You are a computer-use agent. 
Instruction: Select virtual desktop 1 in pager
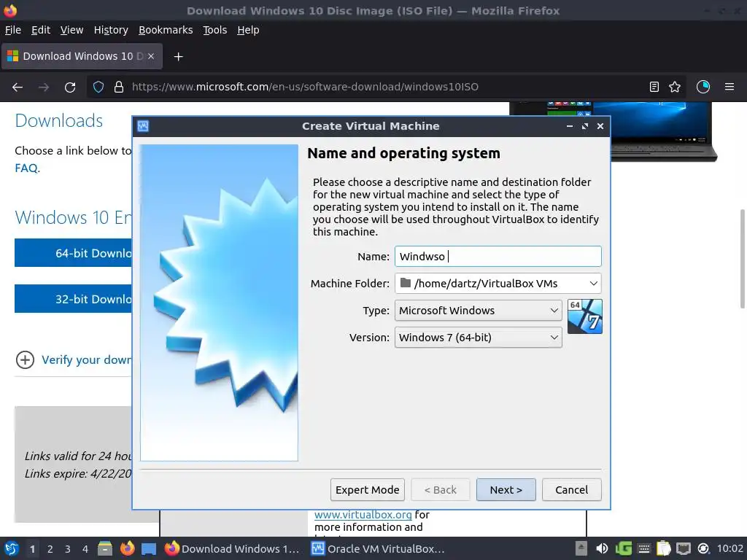coord(32,549)
